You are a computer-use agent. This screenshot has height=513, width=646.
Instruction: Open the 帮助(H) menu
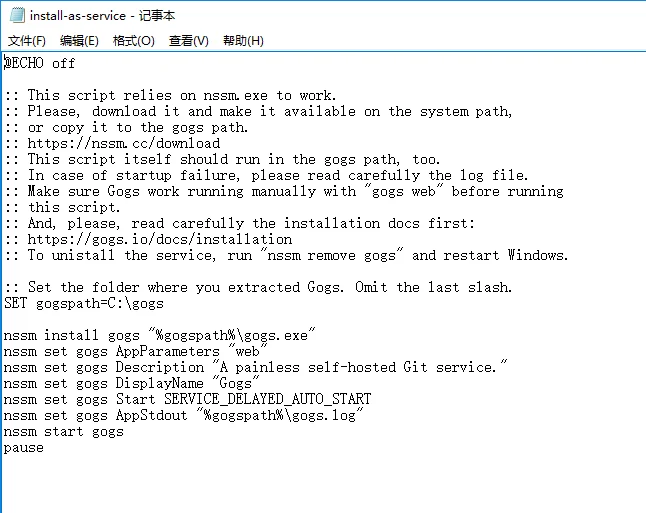pyautogui.click(x=243, y=41)
